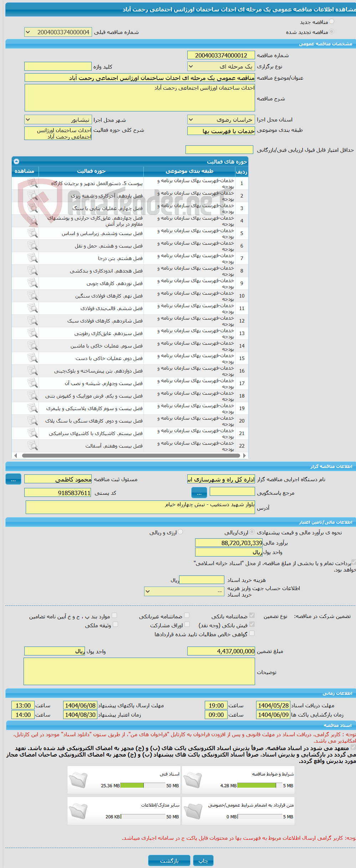Open view icon for row 15 عملیات خاکی با دست

click(x=32, y=358)
